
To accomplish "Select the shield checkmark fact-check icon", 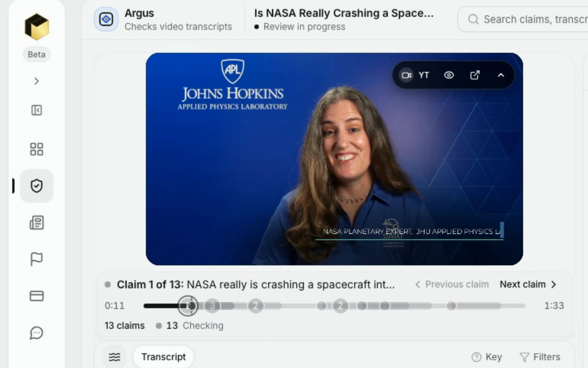I will [x=37, y=186].
